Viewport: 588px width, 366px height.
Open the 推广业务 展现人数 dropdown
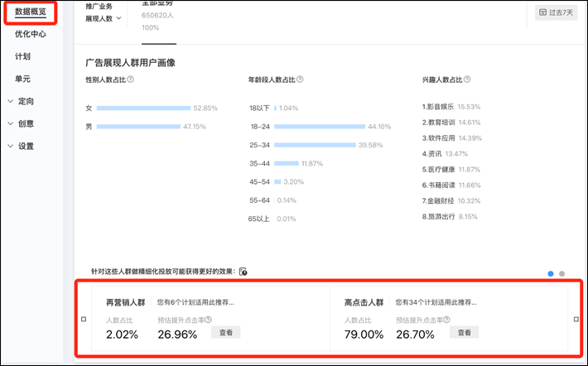pos(104,17)
